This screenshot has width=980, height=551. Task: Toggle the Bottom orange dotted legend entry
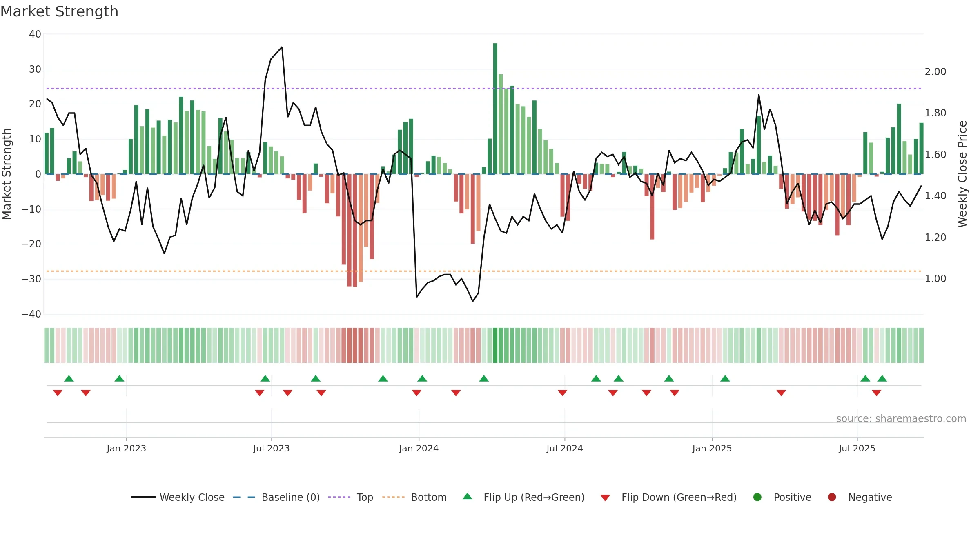pyautogui.click(x=414, y=497)
